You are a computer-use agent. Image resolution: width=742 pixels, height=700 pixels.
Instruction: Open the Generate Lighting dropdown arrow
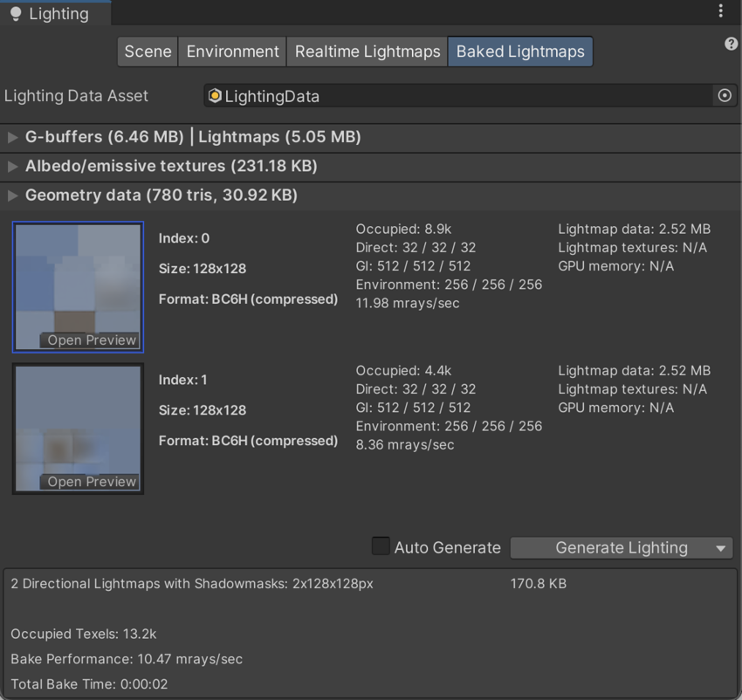click(x=720, y=548)
